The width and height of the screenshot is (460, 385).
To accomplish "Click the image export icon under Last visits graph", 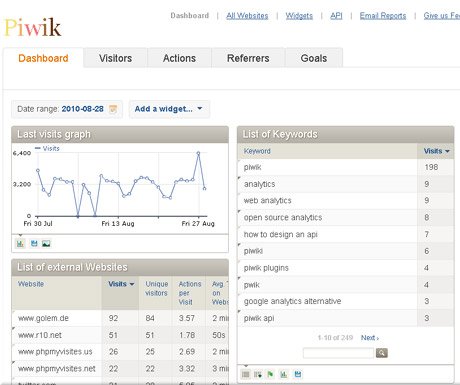I will (46, 244).
